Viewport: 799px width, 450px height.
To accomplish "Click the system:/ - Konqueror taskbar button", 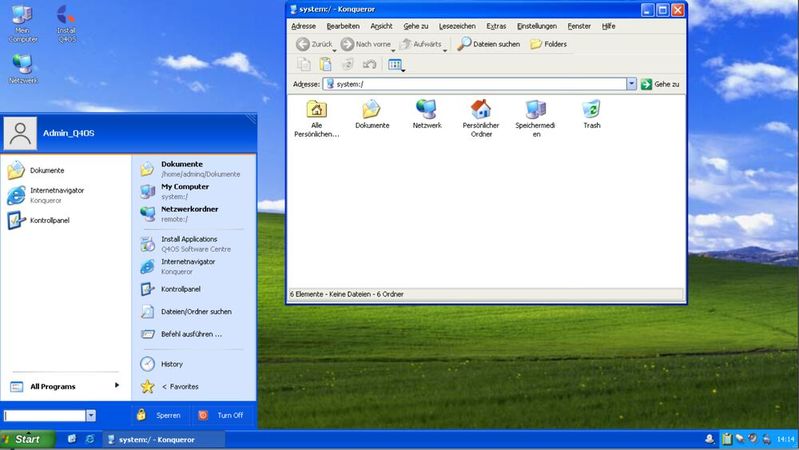I will [164, 439].
